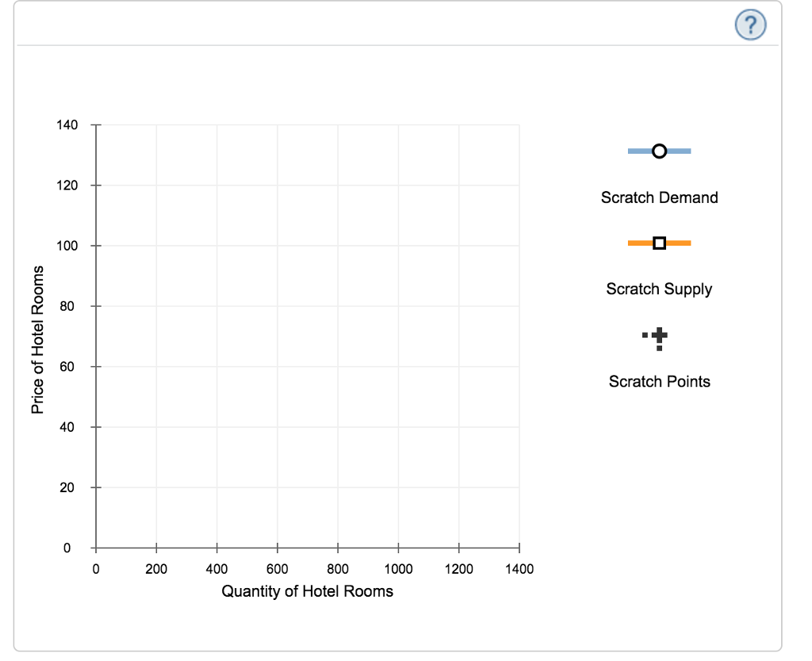The image size is (812, 661).
Task: Select the blue Scratch Demand line tool
Action: [x=659, y=151]
